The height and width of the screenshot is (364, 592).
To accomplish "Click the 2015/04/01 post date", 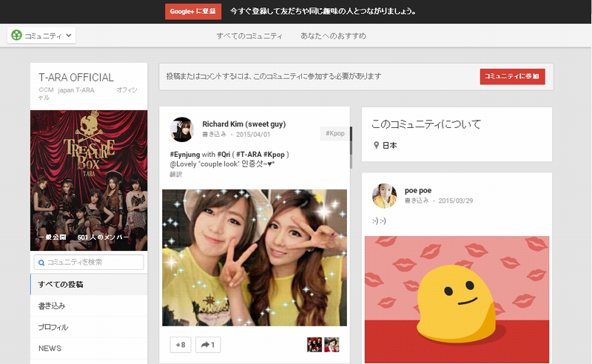I will point(253,135).
